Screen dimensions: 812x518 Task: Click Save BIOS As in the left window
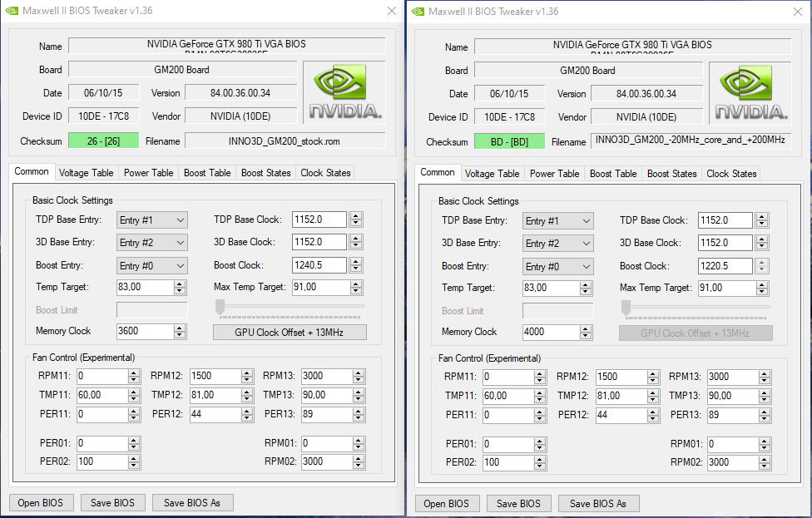[x=192, y=503]
